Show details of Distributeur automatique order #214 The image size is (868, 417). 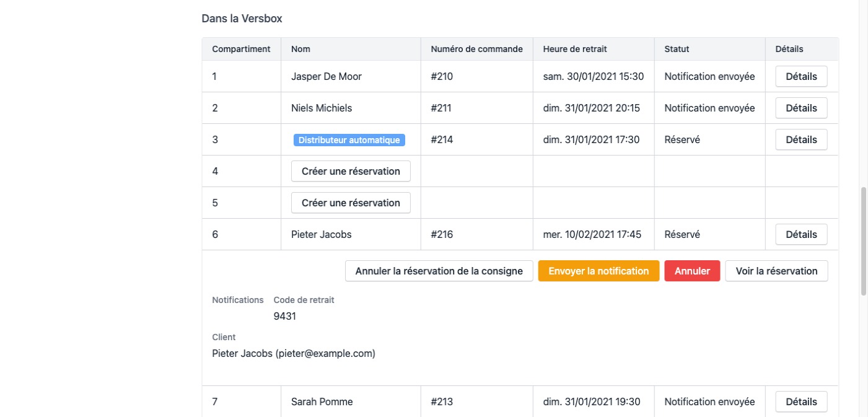pyautogui.click(x=801, y=140)
